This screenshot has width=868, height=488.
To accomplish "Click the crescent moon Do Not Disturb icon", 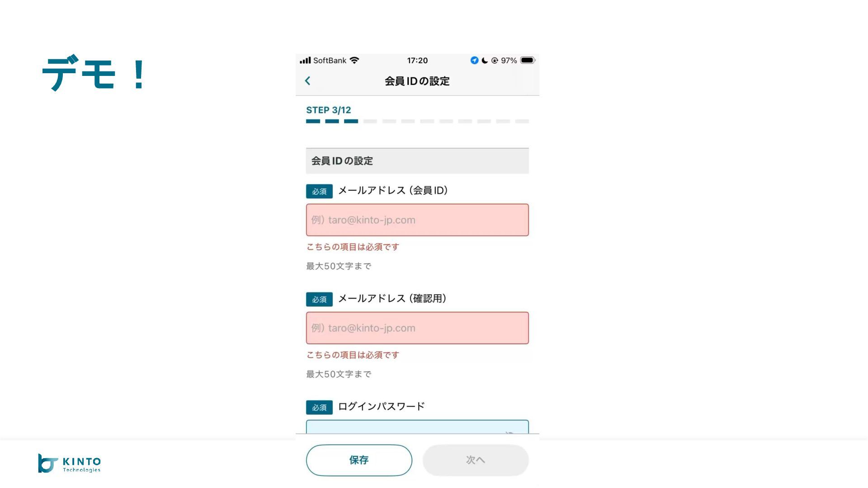I will click(x=485, y=61).
